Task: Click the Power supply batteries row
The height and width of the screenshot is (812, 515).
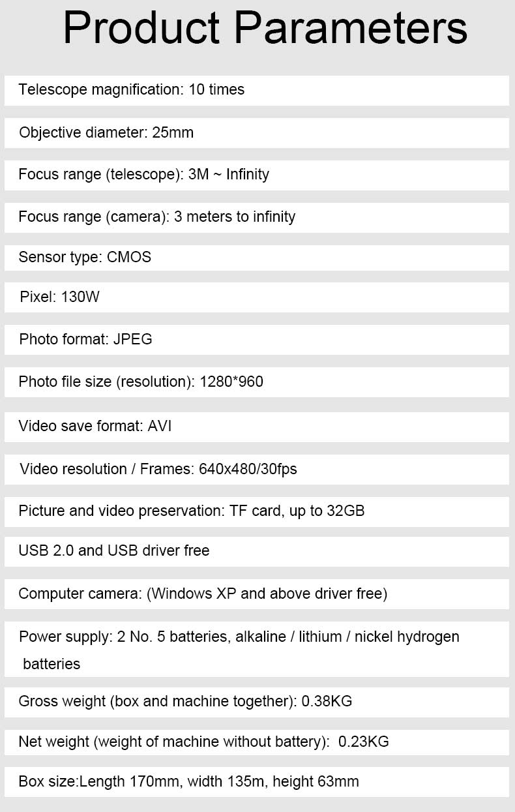Action: (x=257, y=650)
